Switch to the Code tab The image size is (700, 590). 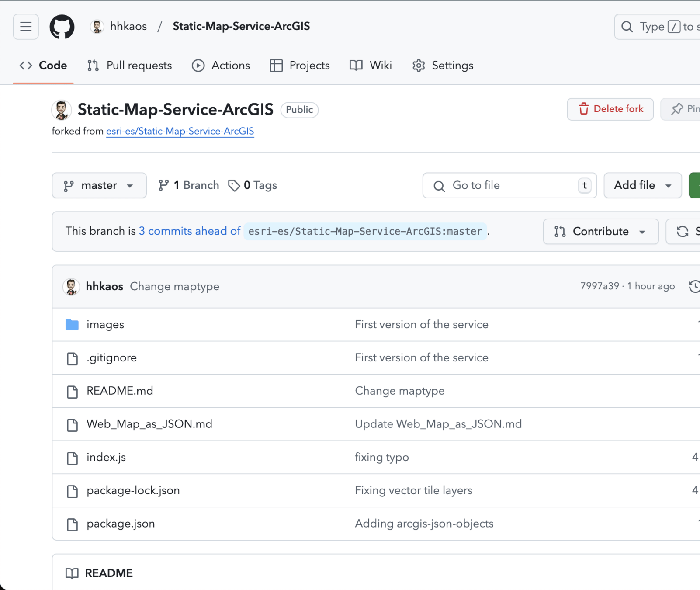[43, 66]
